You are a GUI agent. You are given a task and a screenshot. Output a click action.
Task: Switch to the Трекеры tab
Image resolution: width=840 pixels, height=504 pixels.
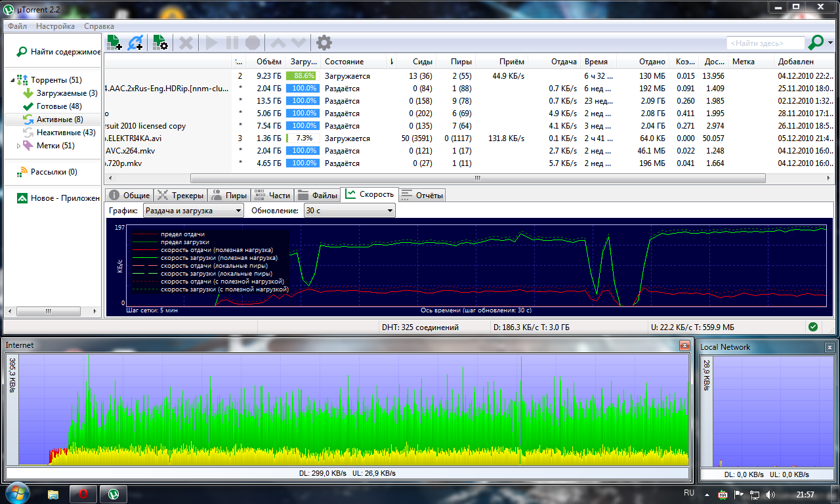pyautogui.click(x=180, y=195)
